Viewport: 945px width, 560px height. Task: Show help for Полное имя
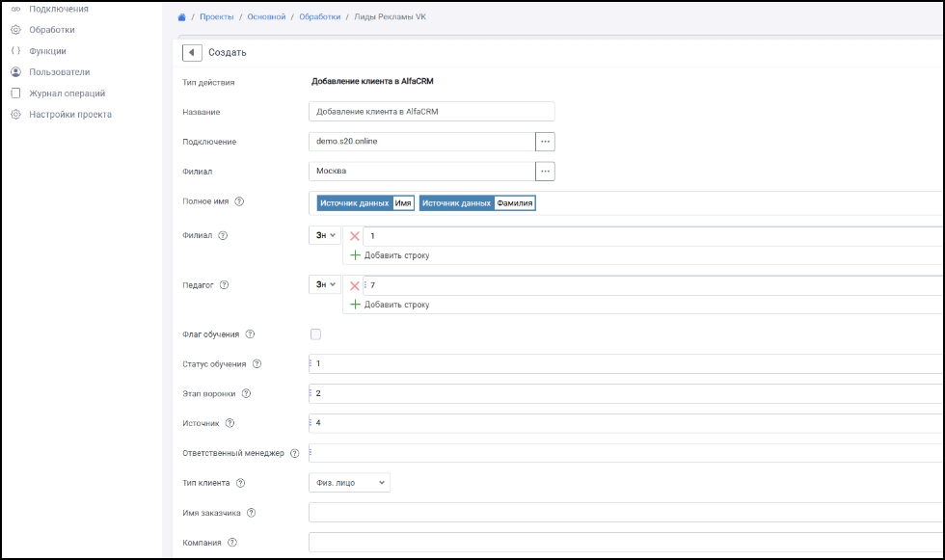click(x=239, y=201)
